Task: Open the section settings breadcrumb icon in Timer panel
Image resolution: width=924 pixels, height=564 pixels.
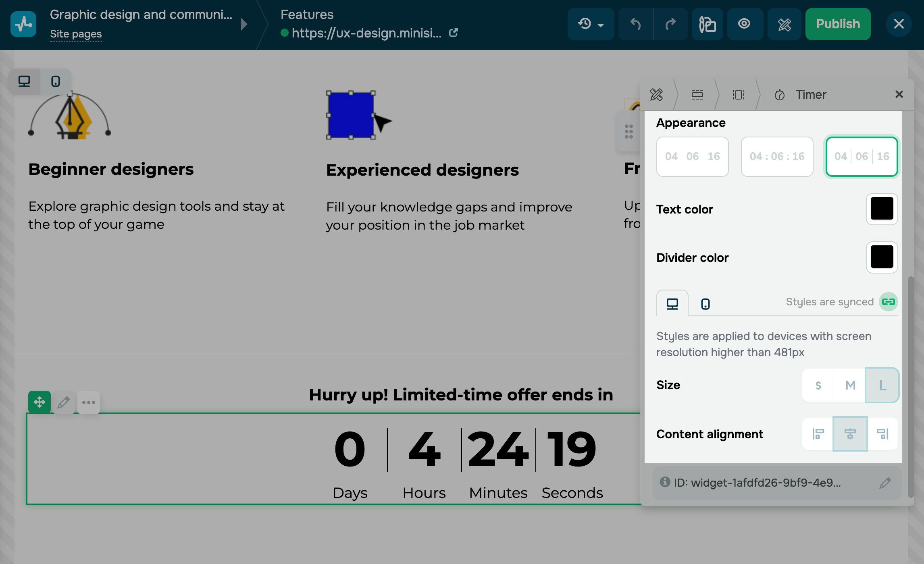Action: [x=697, y=95]
